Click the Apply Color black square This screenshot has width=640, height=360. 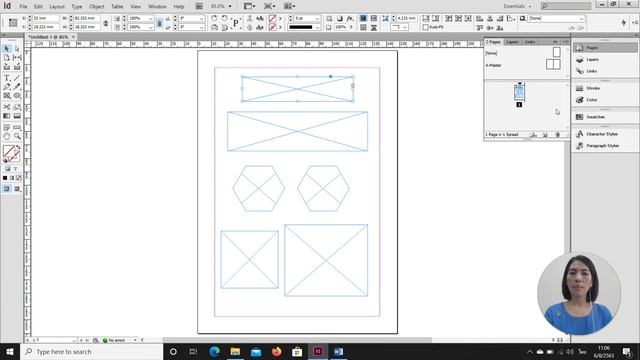click(5, 178)
